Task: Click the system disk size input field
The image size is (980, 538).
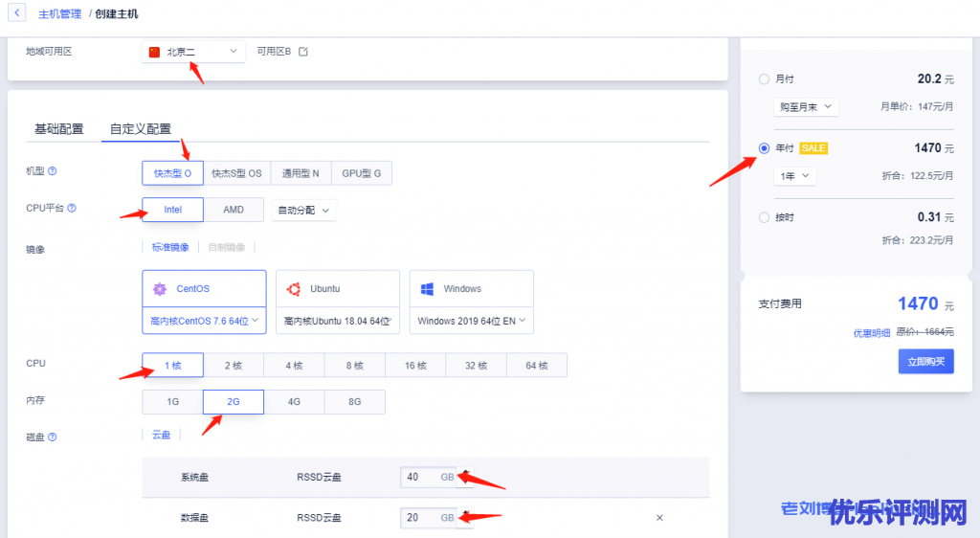Action: (x=419, y=477)
